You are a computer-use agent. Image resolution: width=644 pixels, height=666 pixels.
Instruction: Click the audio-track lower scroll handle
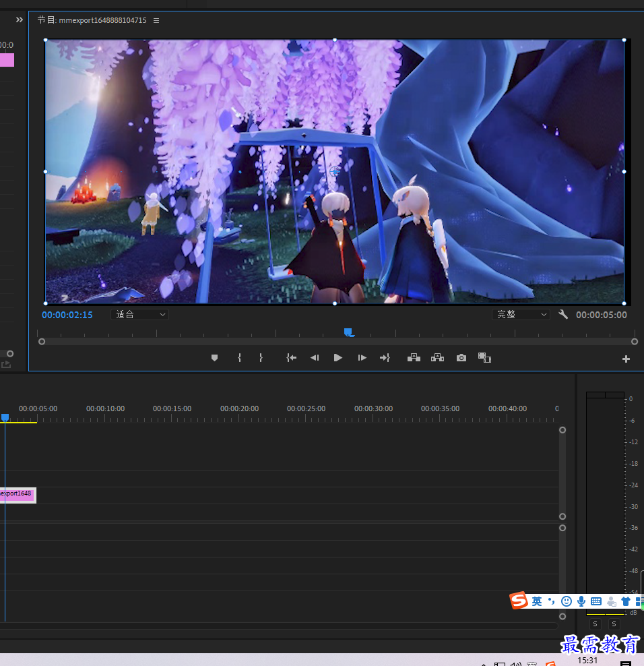562,616
